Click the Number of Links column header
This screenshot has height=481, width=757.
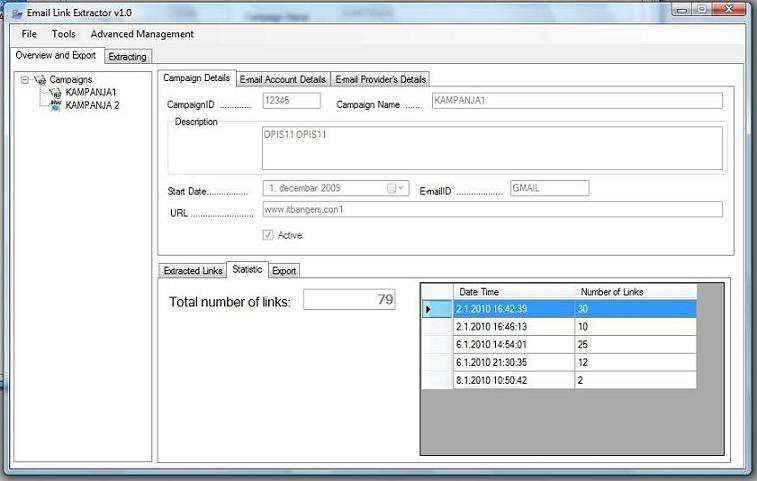[635, 292]
